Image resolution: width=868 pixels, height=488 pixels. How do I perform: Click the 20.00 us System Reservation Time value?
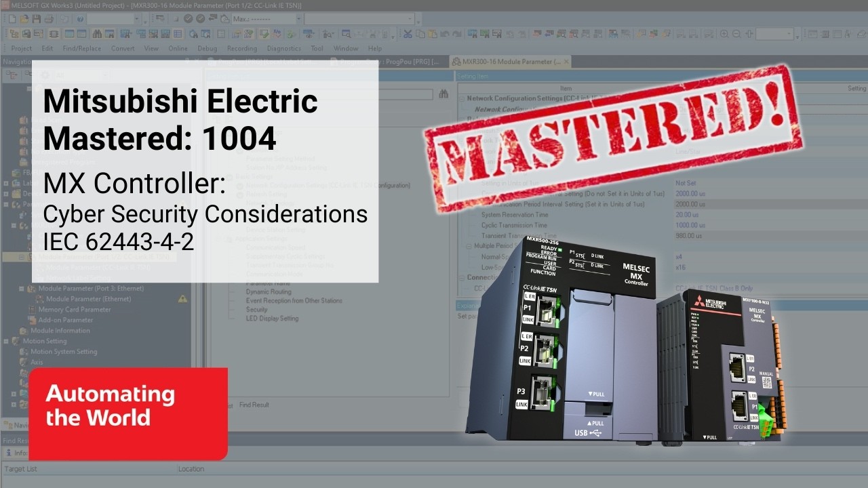point(688,215)
